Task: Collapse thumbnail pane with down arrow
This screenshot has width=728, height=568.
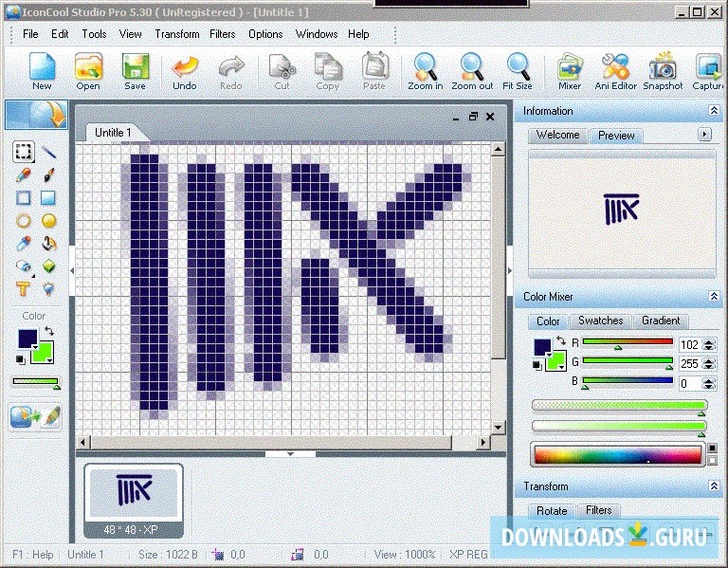Action: click(x=291, y=454)
